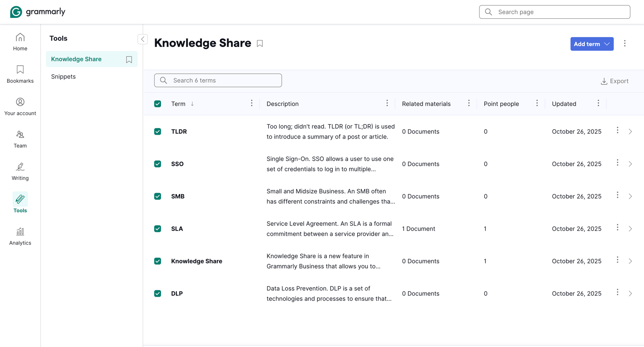
Task: Expand the SLA row chevron
Action: [630, 229]
